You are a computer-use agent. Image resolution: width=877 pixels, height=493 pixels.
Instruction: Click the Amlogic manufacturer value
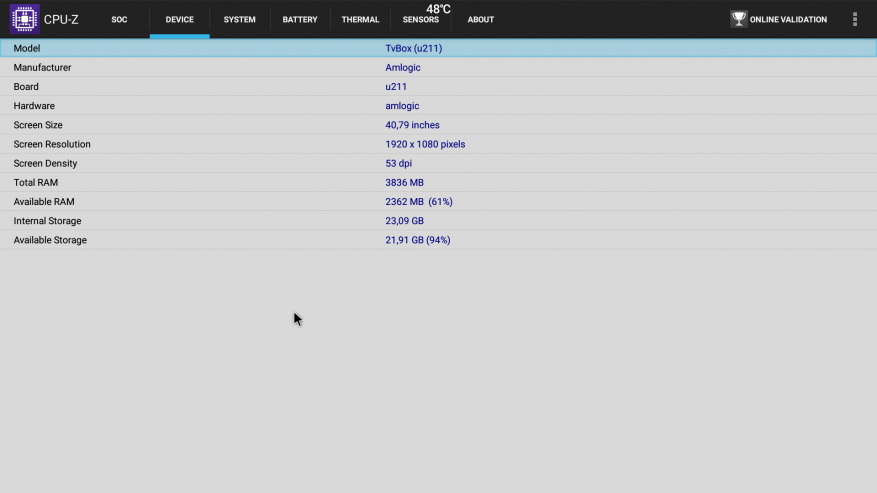(403, 68)
